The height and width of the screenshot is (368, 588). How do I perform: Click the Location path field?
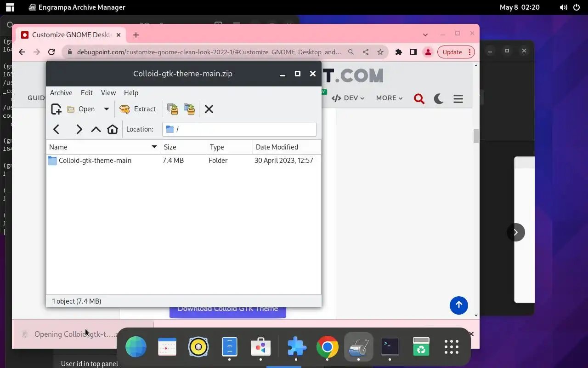pos(239,129)
